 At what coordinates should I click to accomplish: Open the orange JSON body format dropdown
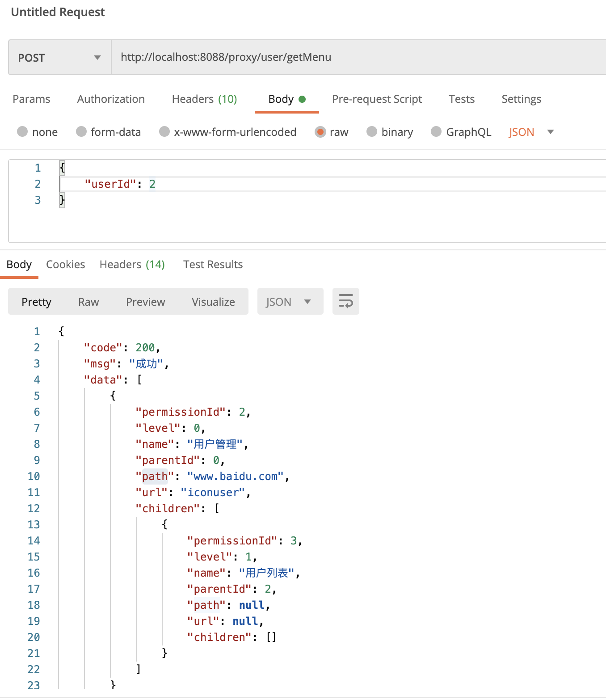click(531, 132)
